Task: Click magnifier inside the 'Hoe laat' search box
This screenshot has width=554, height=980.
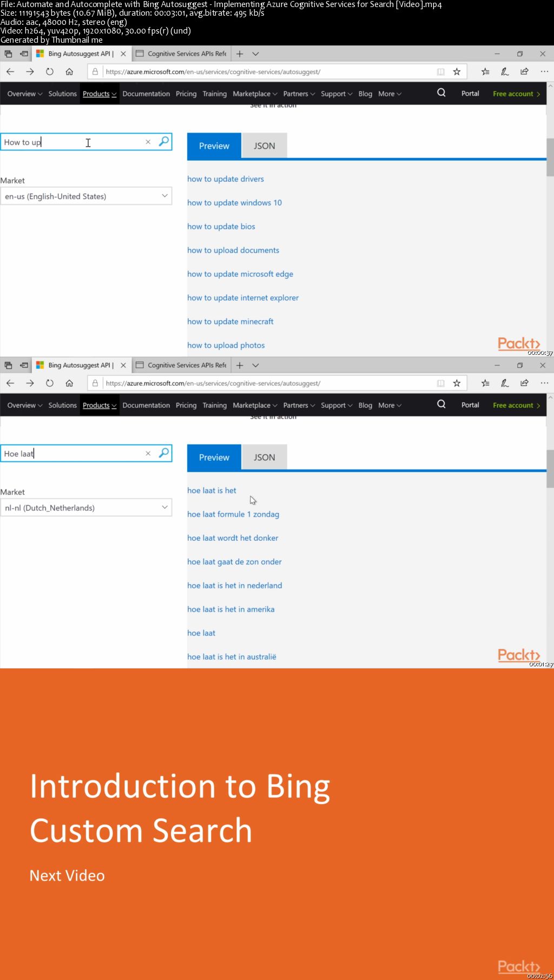Action: [164, 453]
